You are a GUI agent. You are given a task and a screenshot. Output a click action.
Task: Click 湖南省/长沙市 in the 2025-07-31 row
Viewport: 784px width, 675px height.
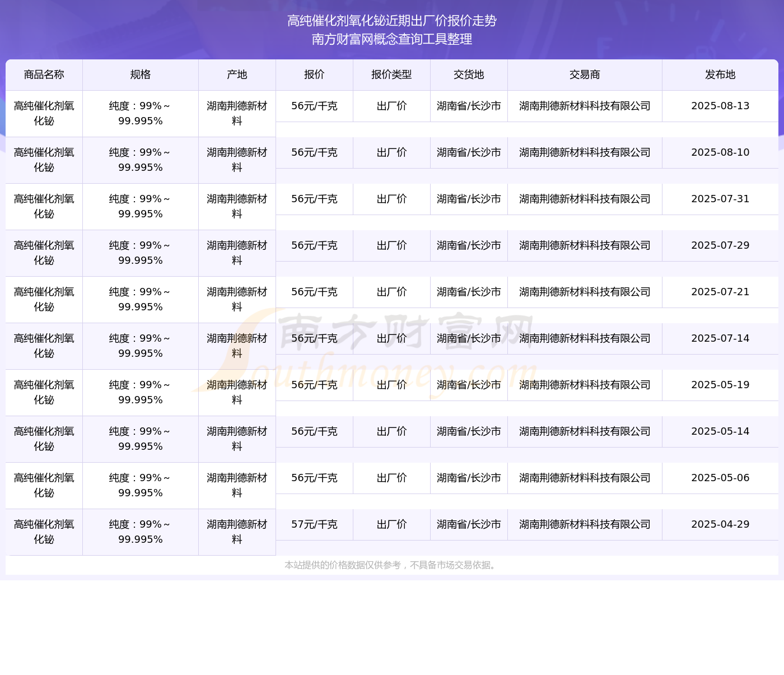click(x=469, y=199)
